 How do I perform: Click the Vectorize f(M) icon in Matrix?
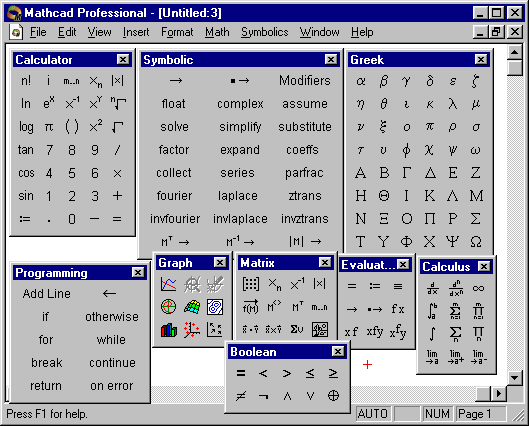click(x=251, y=307)
